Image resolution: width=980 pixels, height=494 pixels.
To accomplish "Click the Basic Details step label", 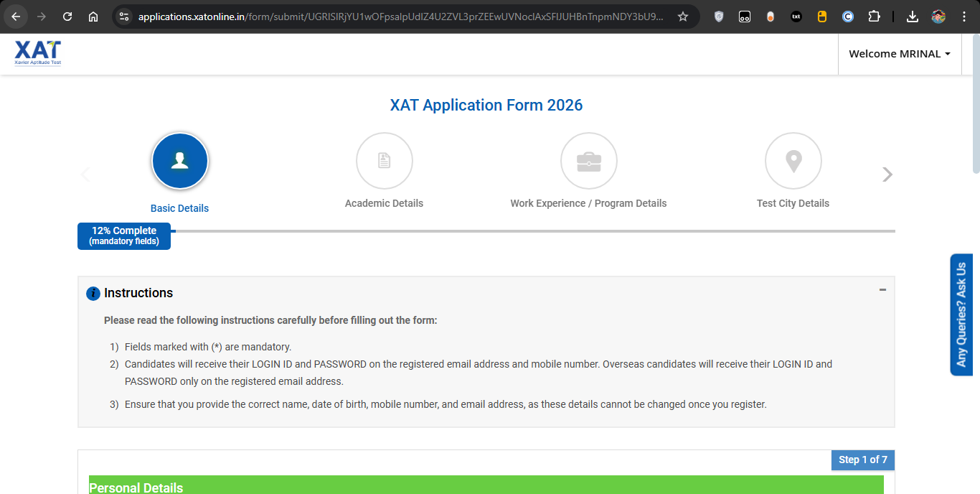I will (179, 208).
